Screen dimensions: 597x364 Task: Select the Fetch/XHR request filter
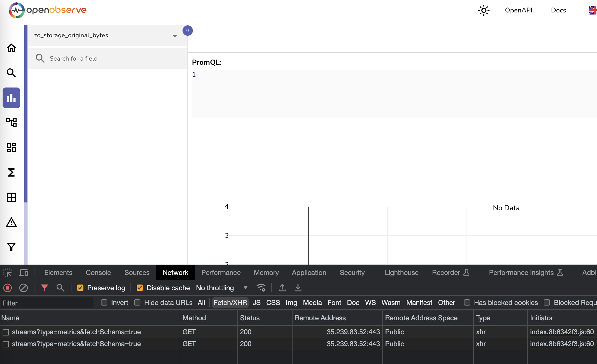(230, 302)
